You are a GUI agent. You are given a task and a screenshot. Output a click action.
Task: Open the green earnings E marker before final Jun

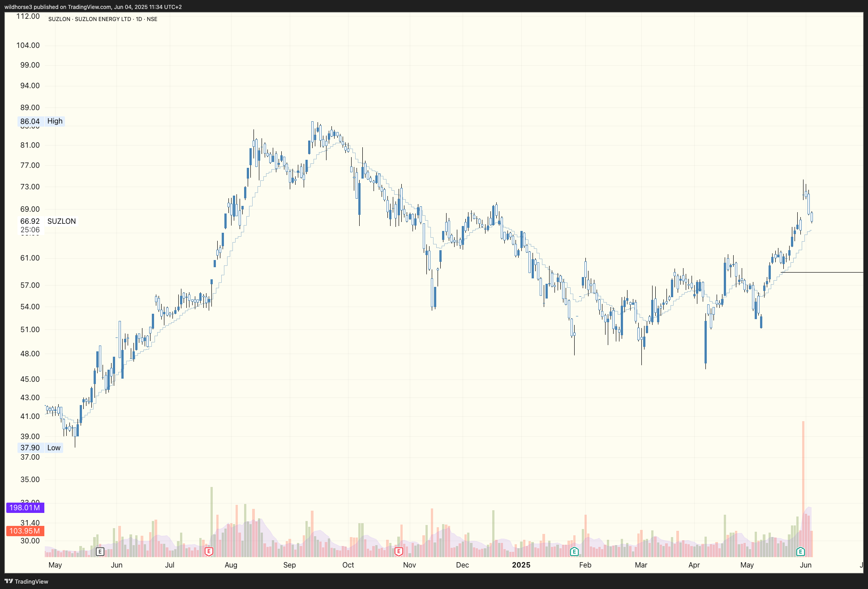pyautogui.click(x=801, y=551)
